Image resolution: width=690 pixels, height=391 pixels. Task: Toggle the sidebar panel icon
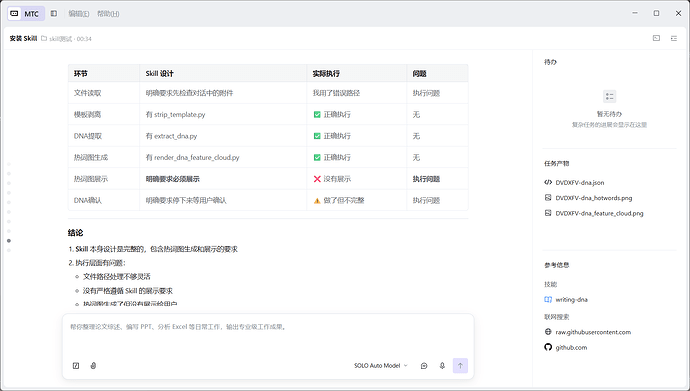(x=54, y=14)
